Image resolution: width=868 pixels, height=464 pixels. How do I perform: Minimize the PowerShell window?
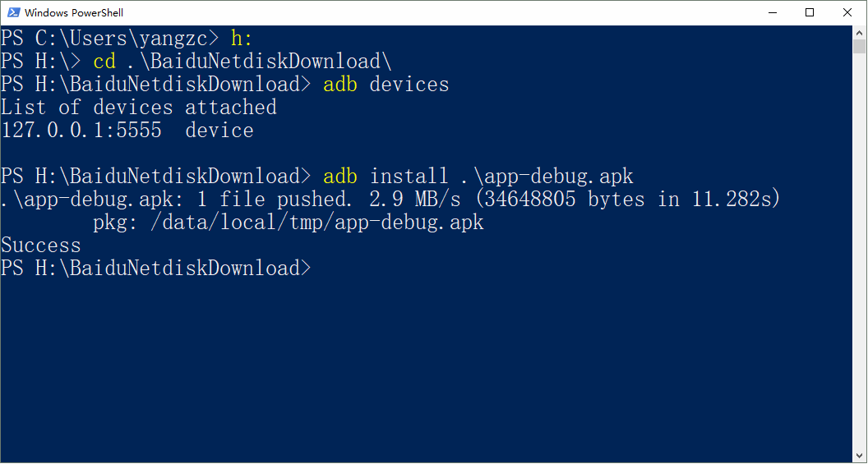tap(773, 12)
